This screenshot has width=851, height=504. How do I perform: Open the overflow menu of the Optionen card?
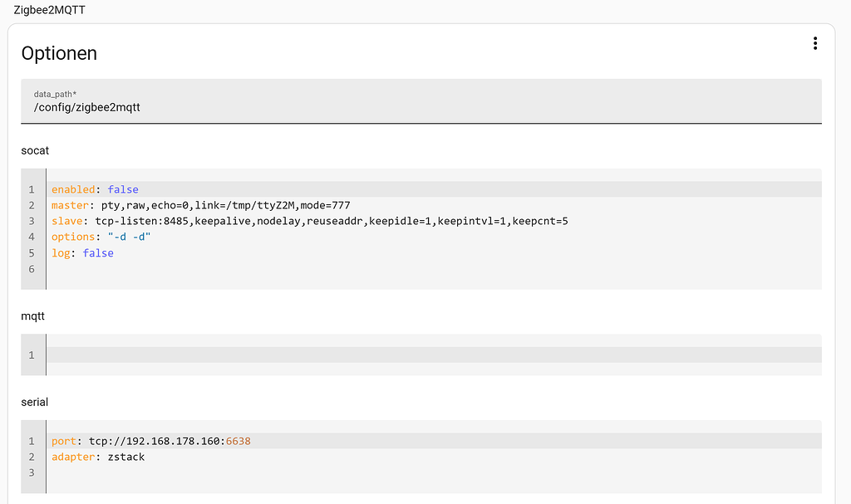tap(814, 42)
